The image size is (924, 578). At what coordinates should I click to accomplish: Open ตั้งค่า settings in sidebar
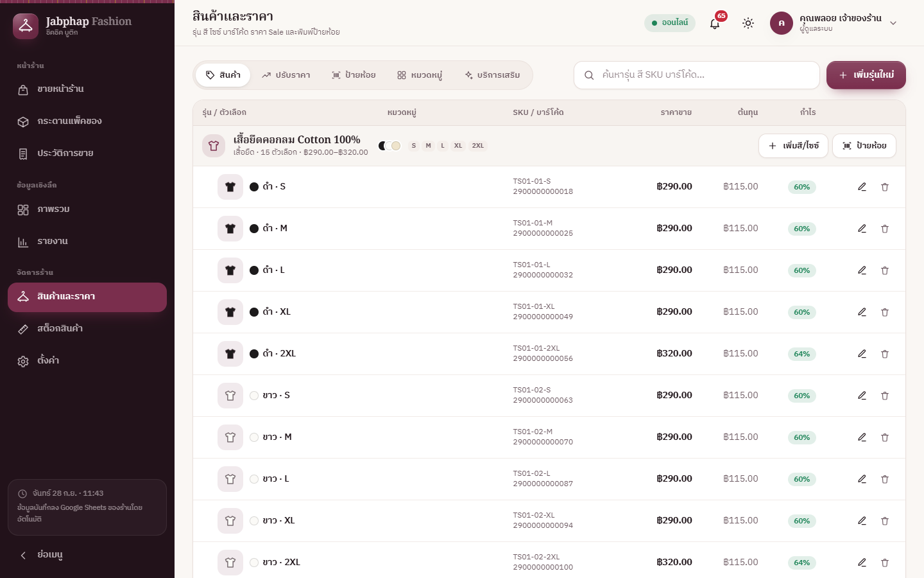pos(87,361)
